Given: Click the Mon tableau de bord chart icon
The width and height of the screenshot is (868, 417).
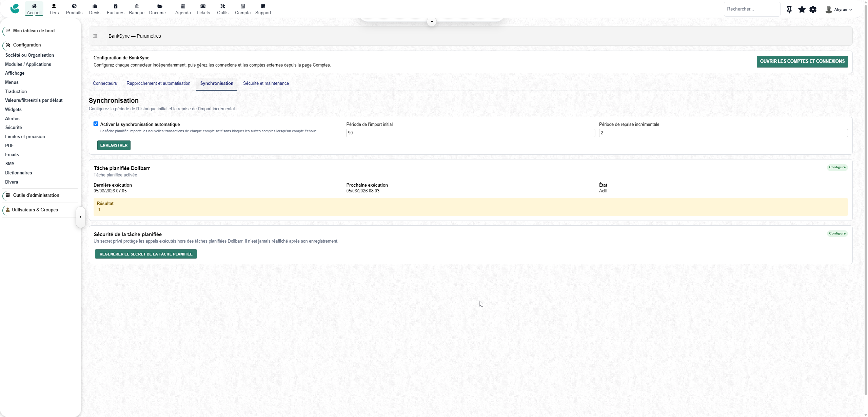Looking at the screenshot, I should point(8,31).
